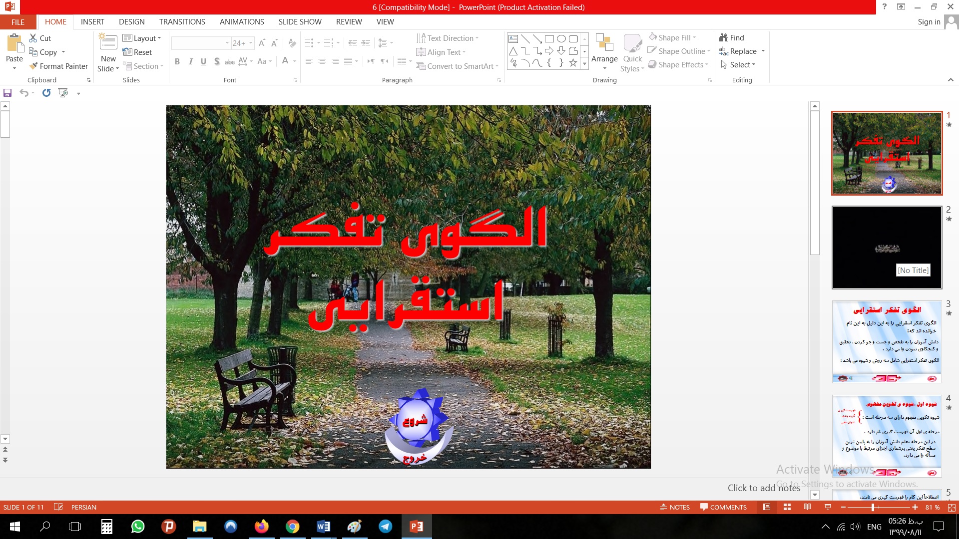This screenshot has height=539, width=980.
Task: Toggle the Comments pane in status bar
Action: tap(723, 507)
